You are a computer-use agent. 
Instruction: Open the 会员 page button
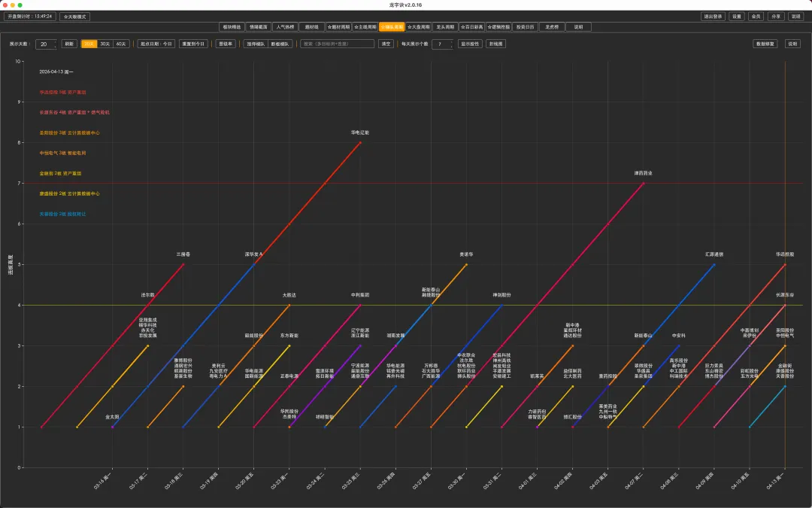click(756, 17)
